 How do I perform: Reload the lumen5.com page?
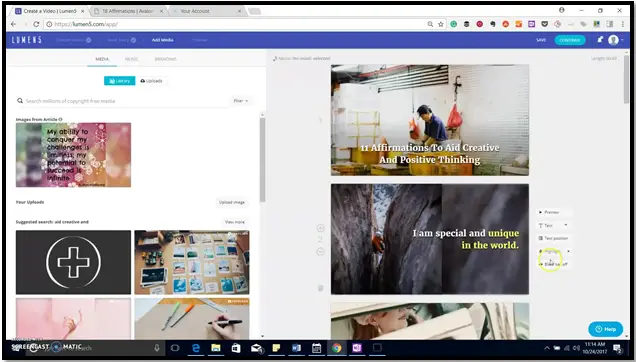(36, 24)
